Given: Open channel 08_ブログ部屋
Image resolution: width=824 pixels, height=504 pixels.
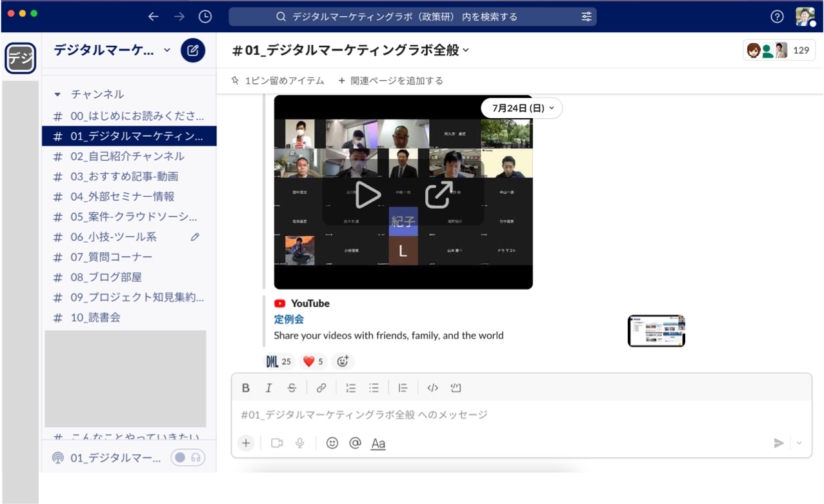Looking at the screenshot, I should (129, 277).
